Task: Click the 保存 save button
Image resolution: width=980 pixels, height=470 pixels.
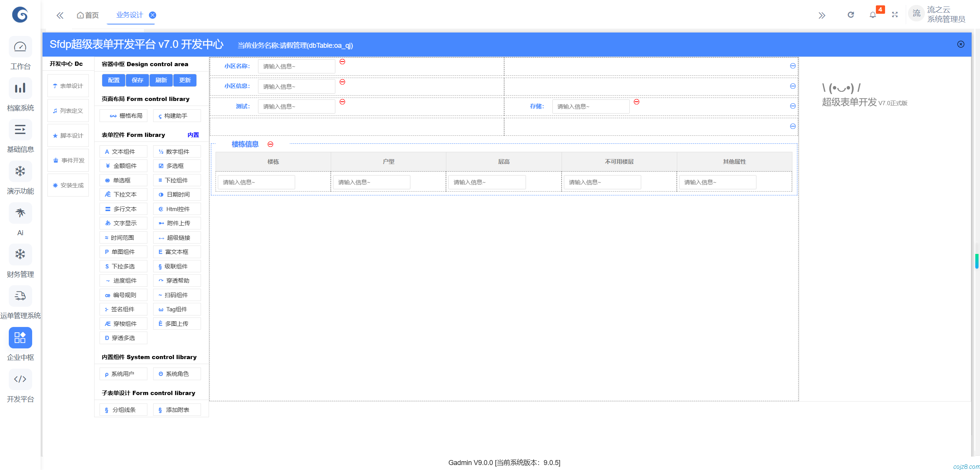Action: pyautogui.click(x=137, y=80)
